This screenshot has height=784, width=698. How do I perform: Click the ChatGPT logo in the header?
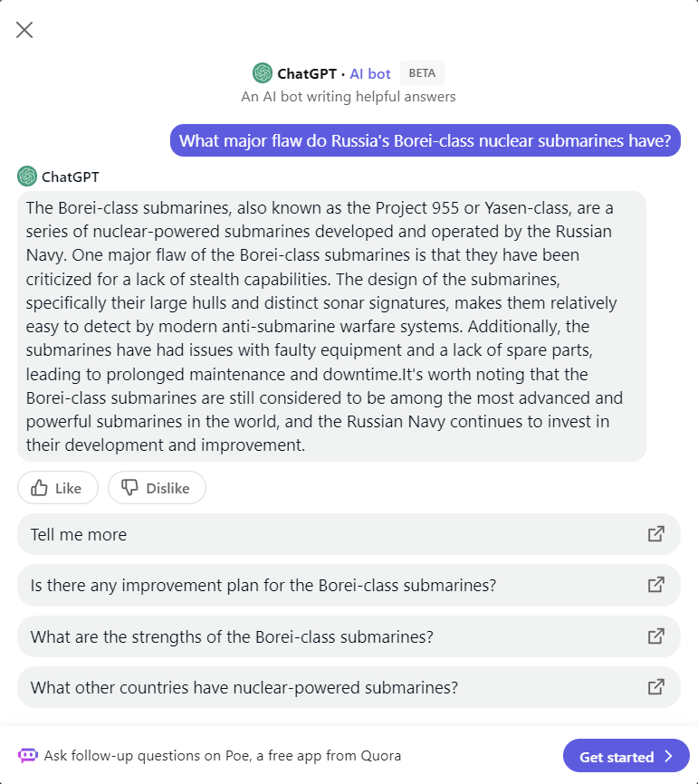coord(263,73)
